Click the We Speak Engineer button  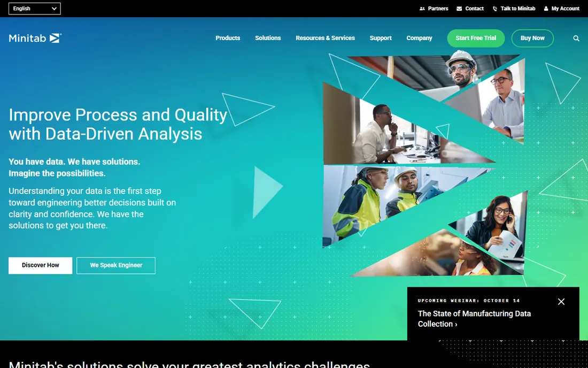click(x=116, y=265)
